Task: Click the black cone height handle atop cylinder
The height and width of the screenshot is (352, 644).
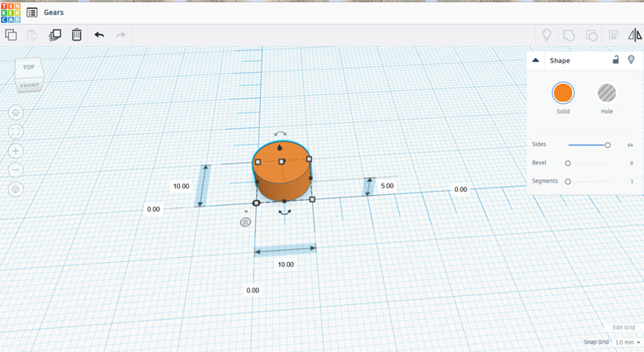Action: click(x=280, y=147)
